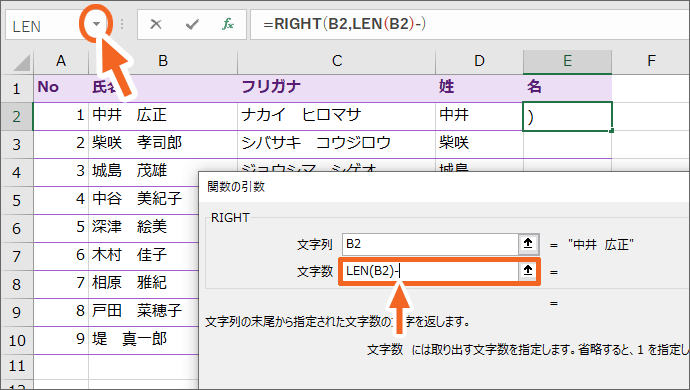
Task: Select column B header
Action: pos(163,61)
